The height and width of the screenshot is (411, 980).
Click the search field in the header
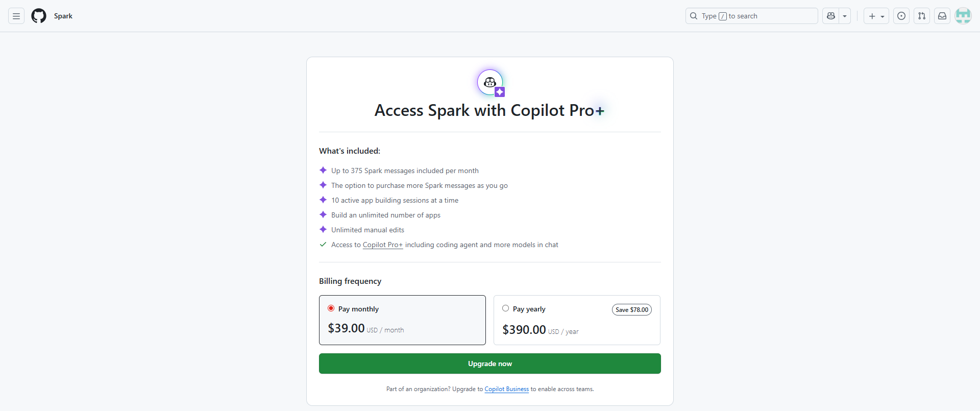click(751, 16)
